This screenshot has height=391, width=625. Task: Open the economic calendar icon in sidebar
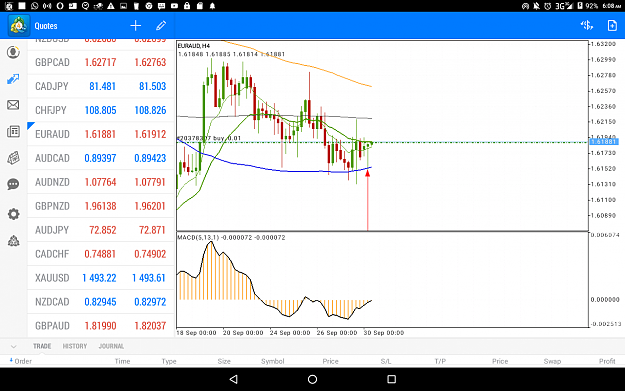point(13,158)
